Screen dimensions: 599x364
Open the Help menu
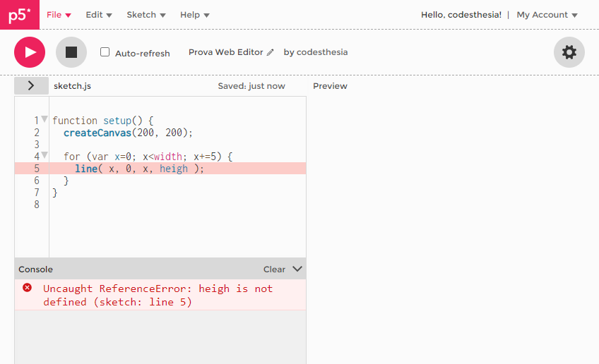[195, 15]
